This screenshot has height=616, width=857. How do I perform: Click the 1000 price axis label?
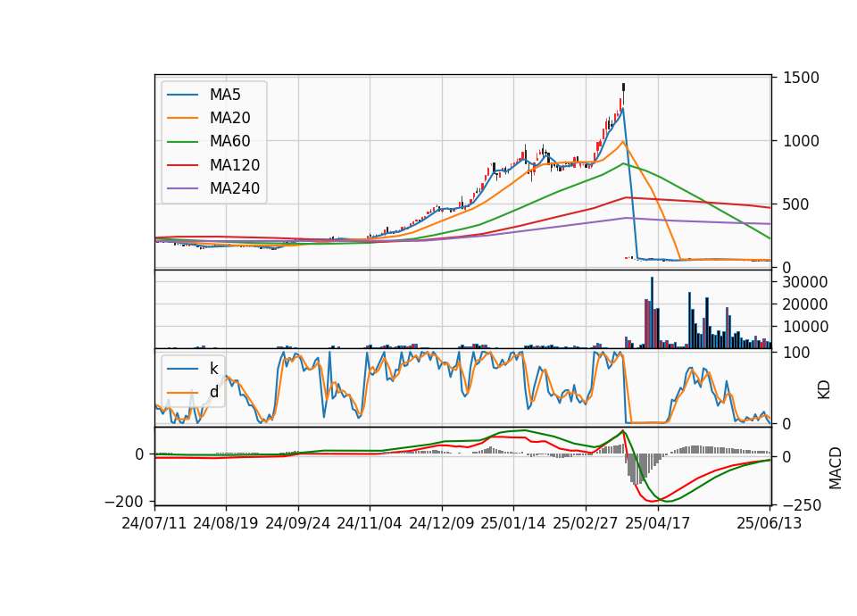click(801, 141)
